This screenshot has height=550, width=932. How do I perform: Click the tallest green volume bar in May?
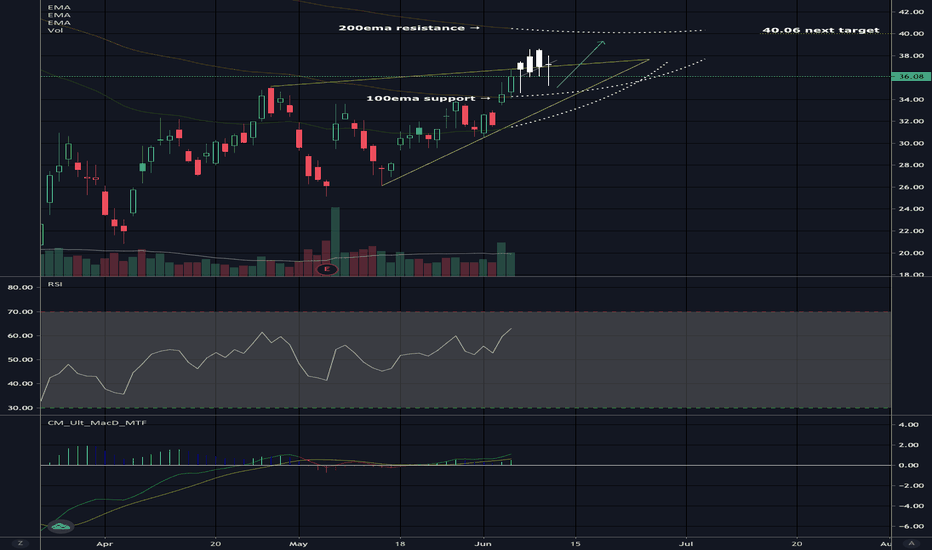[x=335, y=241]
